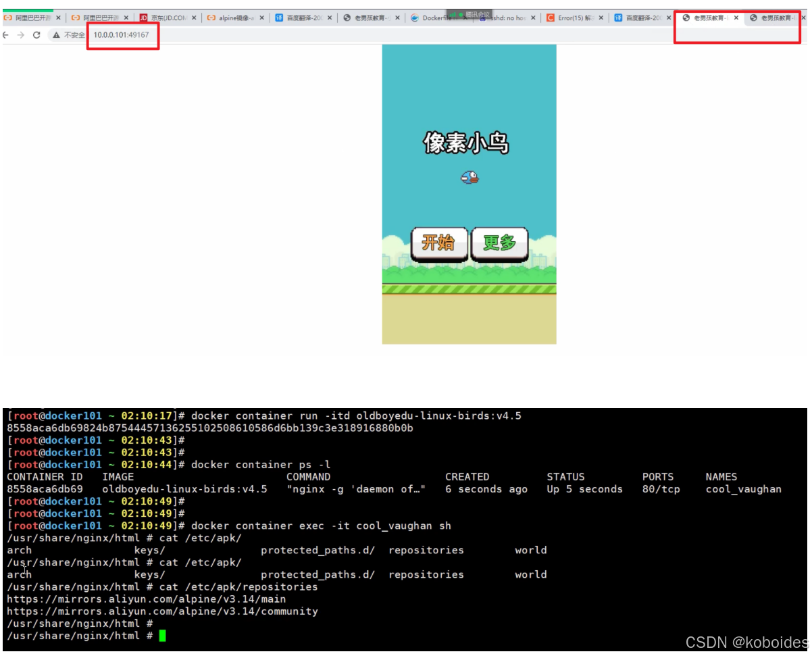Click the short ID 8558aca6db69 in table row
Screen dimensions: 812x656
click(45, 489)
